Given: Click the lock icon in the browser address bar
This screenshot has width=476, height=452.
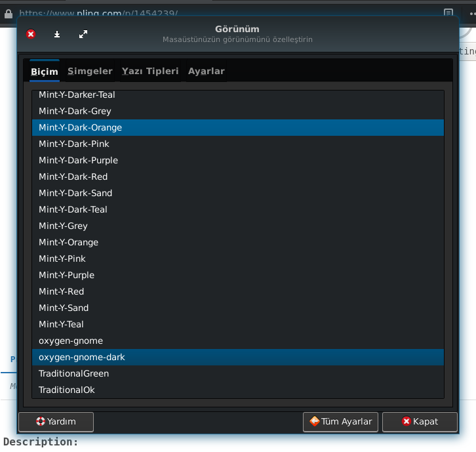Looking at the screenshot, I should tap(9, 14).
